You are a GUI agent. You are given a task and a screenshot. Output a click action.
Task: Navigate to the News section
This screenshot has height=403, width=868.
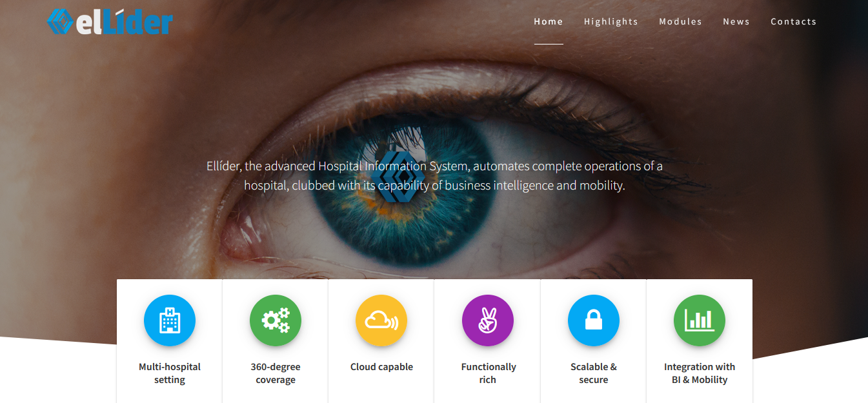[736, 21]
